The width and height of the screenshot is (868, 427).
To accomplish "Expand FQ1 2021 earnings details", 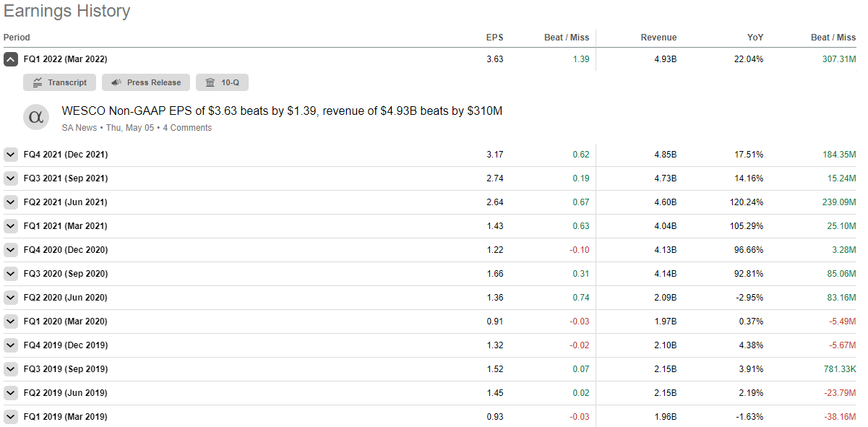I will tap(10, 225).
